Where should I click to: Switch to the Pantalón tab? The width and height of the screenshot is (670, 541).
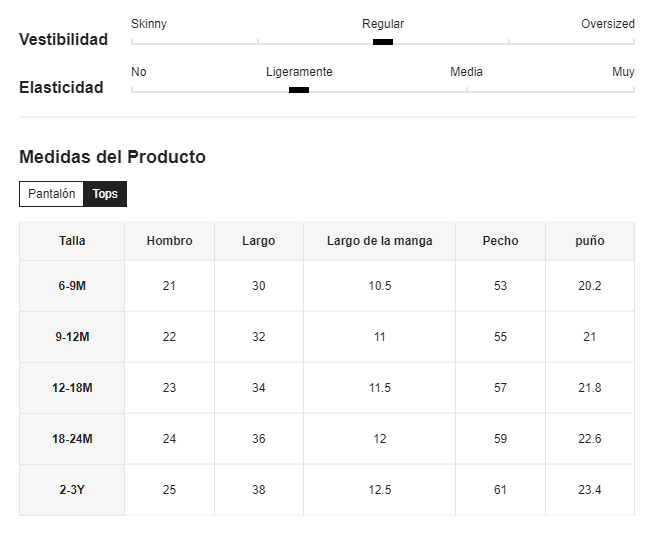pos(51,194)
